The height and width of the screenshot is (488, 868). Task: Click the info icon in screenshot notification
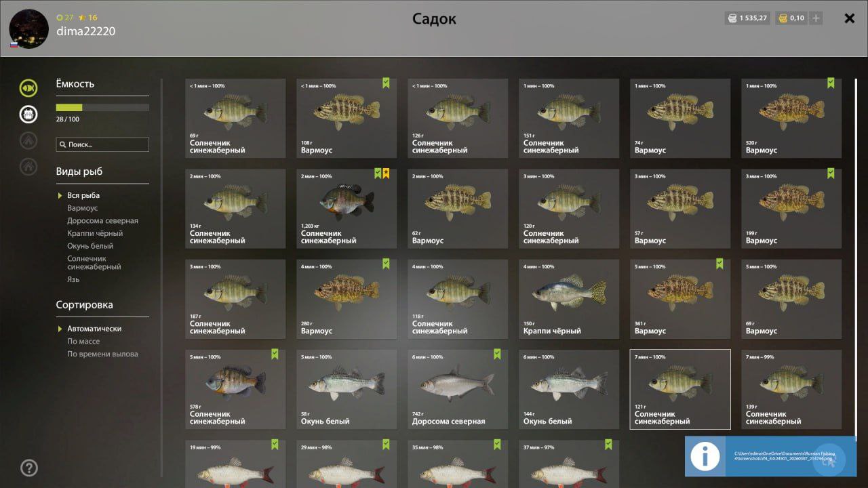(x=705, y=456)
